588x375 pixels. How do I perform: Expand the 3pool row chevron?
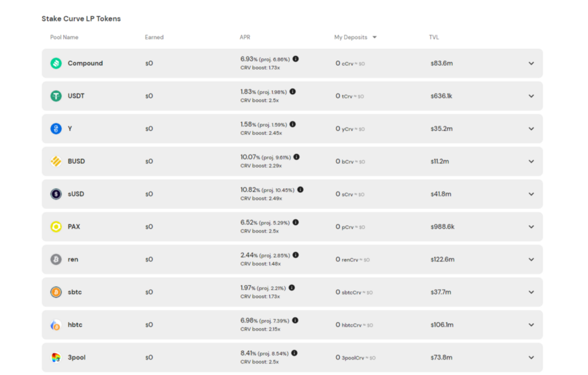coord(531,358)
